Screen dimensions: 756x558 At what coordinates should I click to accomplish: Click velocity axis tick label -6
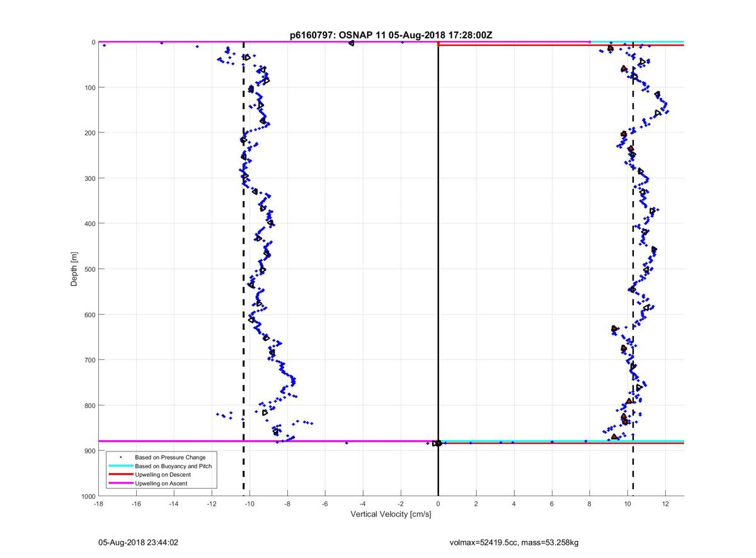(x=324, y=504)
